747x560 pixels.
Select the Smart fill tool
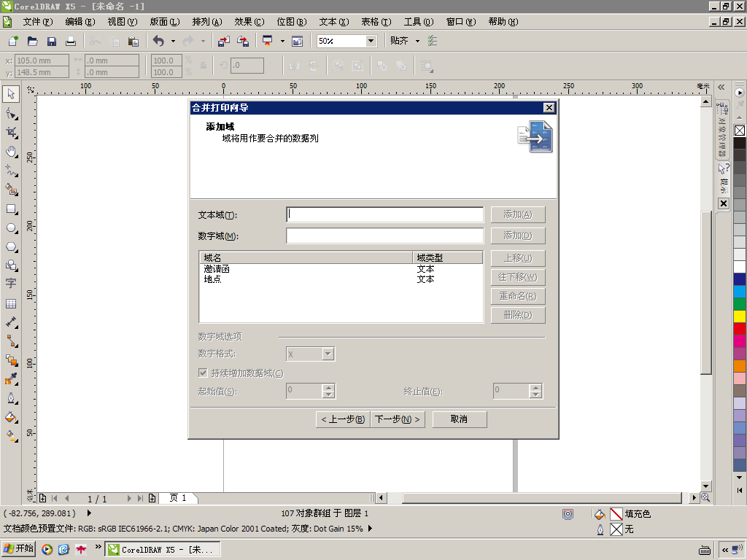coord(11,190)
